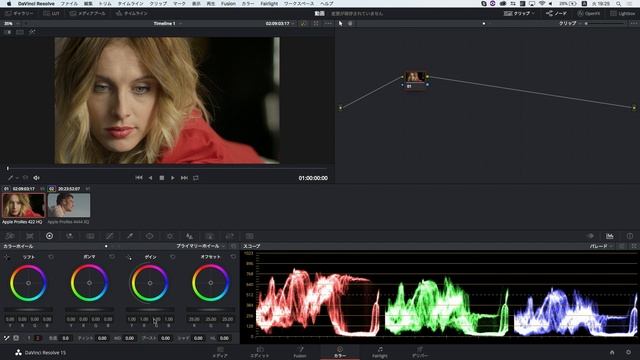This screenshot has height=360, width=640.
Task: Reset the Gamma wheel
Action: tap(112, 257)
